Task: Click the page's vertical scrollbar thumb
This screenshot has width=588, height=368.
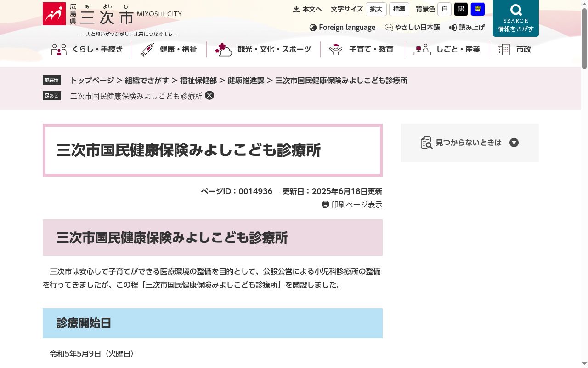Action: [584, 39]
